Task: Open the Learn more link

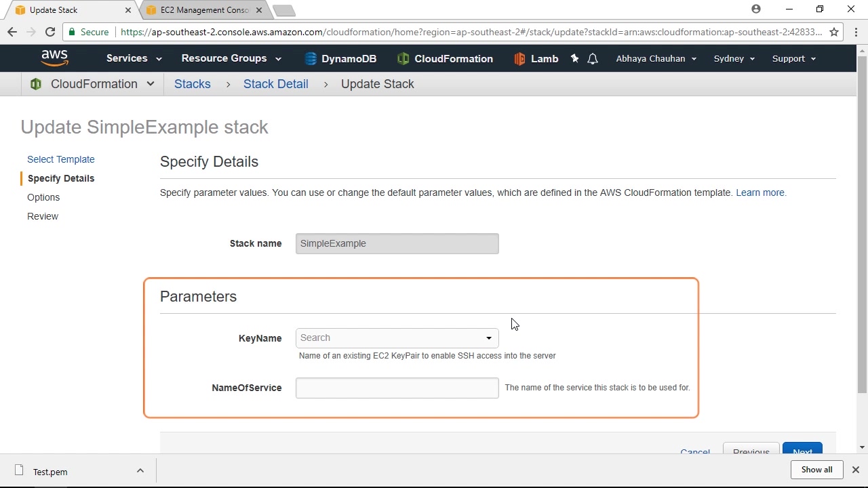Action: (761, 192)
